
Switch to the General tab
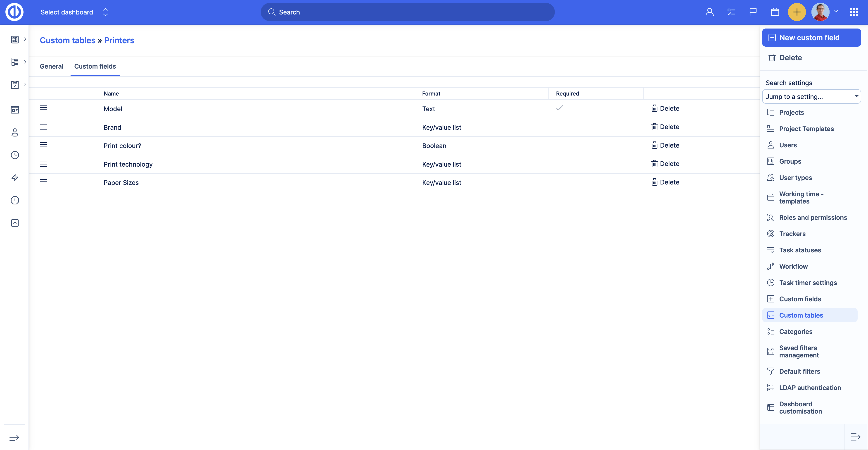coord(52,67)
